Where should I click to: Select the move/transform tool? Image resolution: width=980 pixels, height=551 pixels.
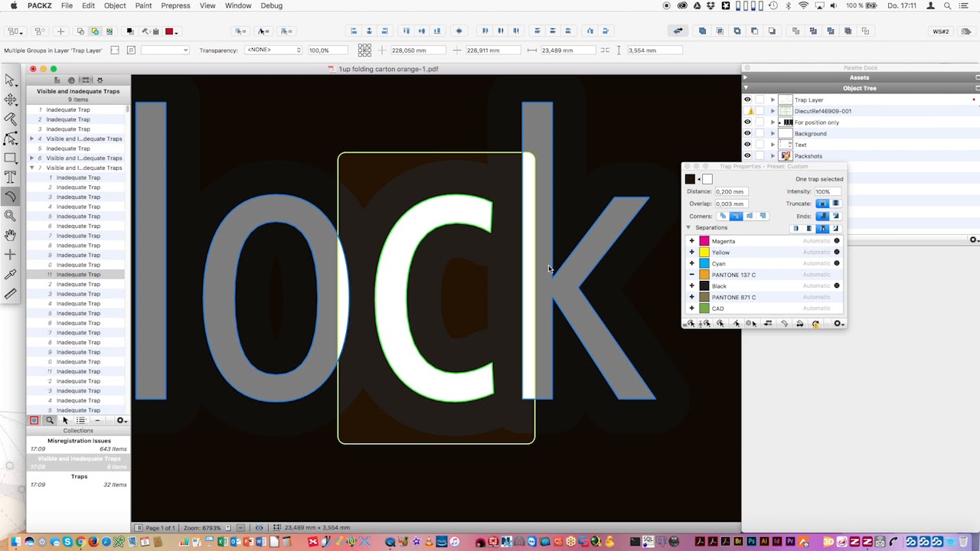(x=10, y=99)
